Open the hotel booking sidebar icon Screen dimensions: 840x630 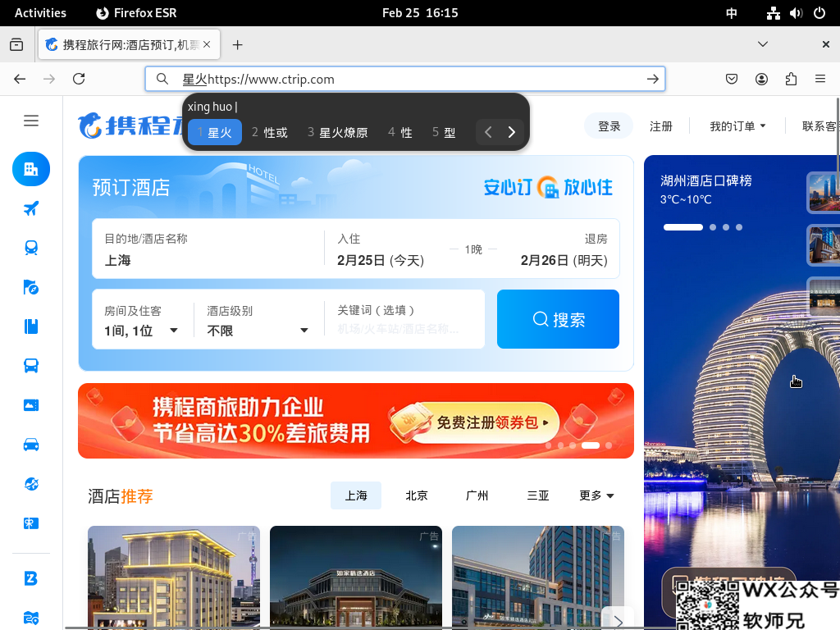[31, 169]
